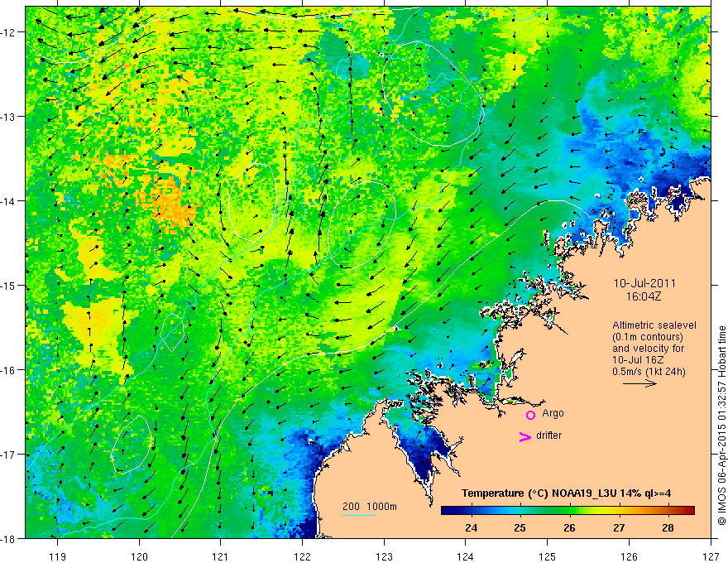Click the magenta drifter arrow symbol
The image size is (728, 563).
tap(524, 436)
